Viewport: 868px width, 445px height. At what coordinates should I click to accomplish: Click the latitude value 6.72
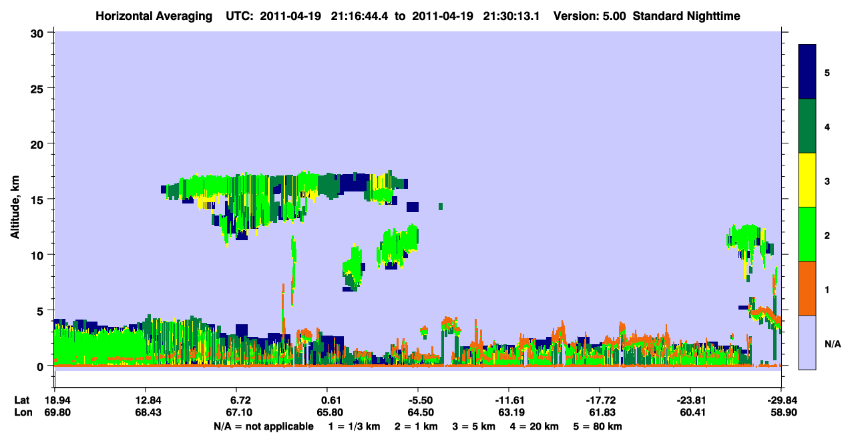(240, 400)
